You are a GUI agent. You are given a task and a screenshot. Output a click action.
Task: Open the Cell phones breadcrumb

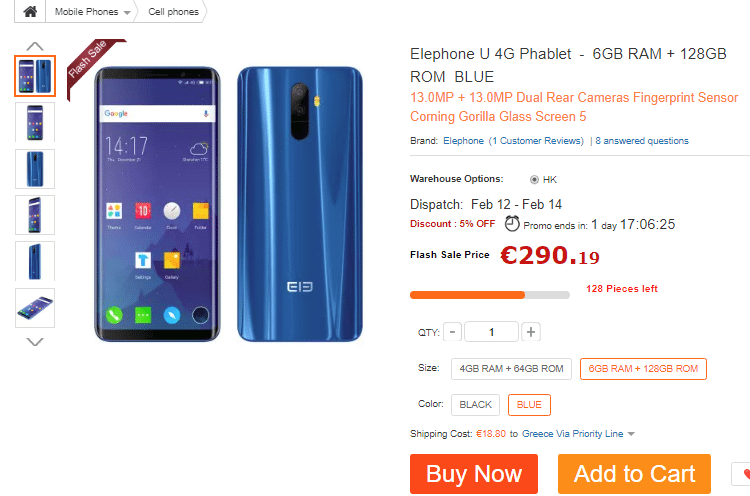pyautogui.click(x=173, y=11)
